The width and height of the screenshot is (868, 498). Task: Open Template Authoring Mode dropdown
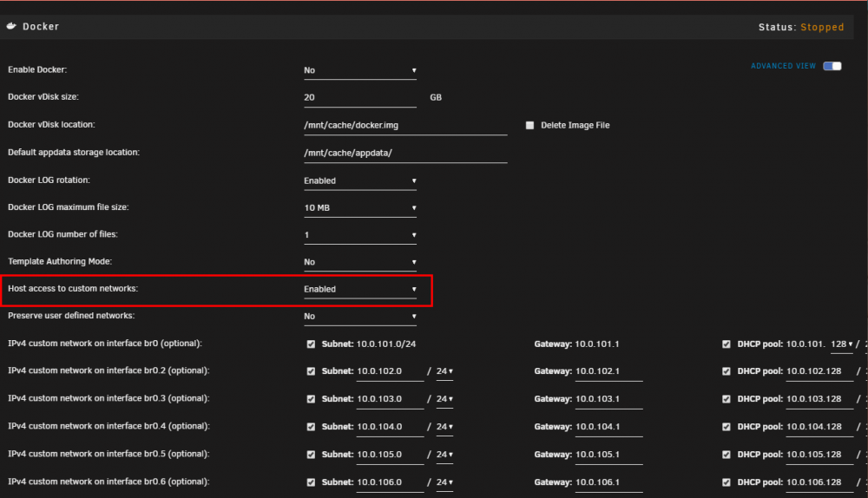click(x=360, y=262)
